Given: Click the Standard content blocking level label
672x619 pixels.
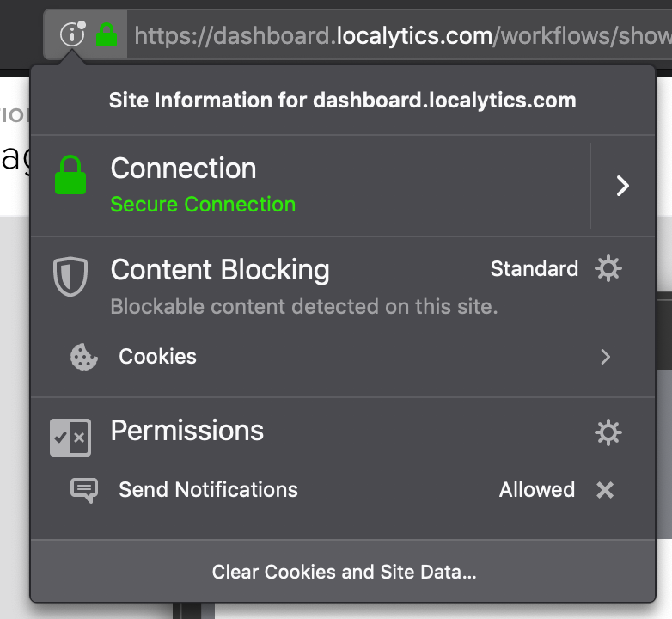Looking at the screenshot, I should [534, 269].
